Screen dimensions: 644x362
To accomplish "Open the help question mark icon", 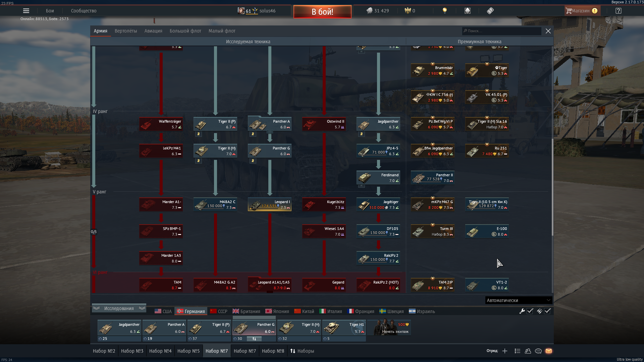I will tap(619, 11).
